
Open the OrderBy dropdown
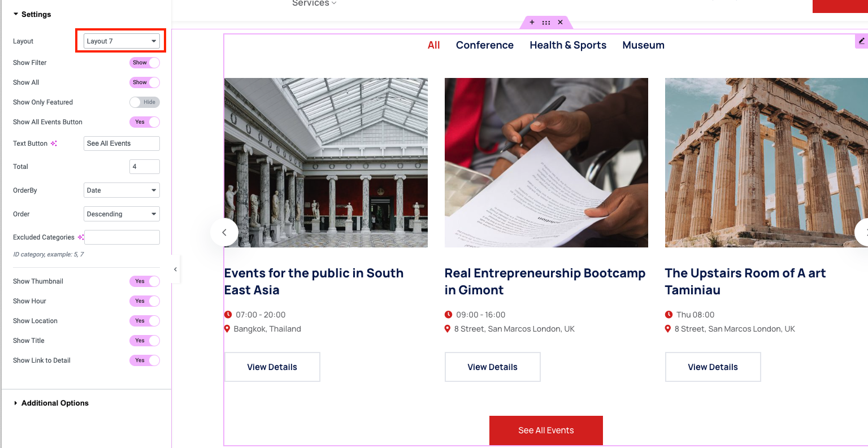(121, 190)
